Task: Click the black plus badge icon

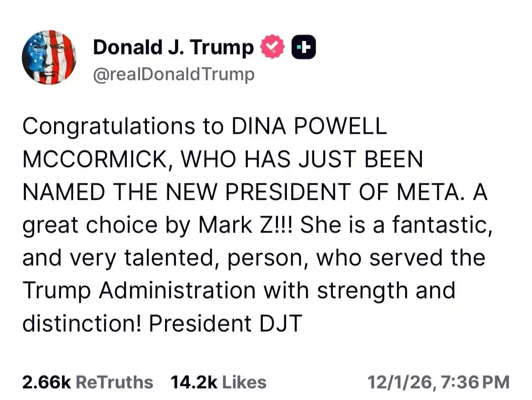Action: coord(303,47)
